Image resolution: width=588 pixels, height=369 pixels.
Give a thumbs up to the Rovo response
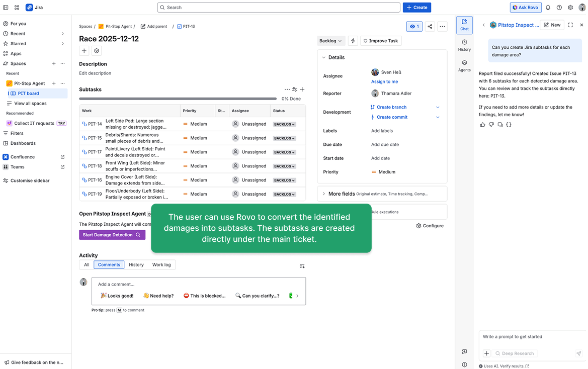482,125
